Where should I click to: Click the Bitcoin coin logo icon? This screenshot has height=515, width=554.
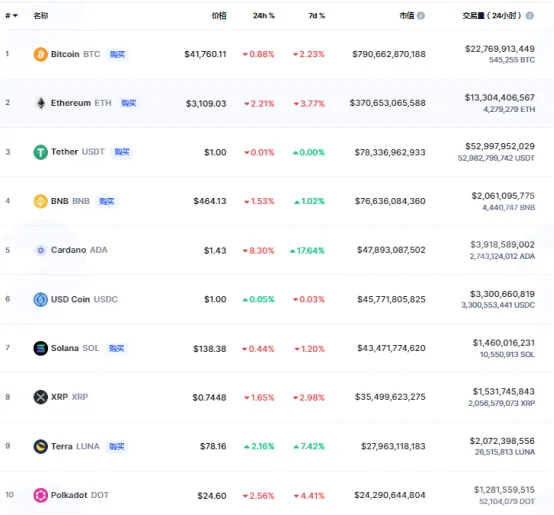pyautogui.click(x=40, y=54)
